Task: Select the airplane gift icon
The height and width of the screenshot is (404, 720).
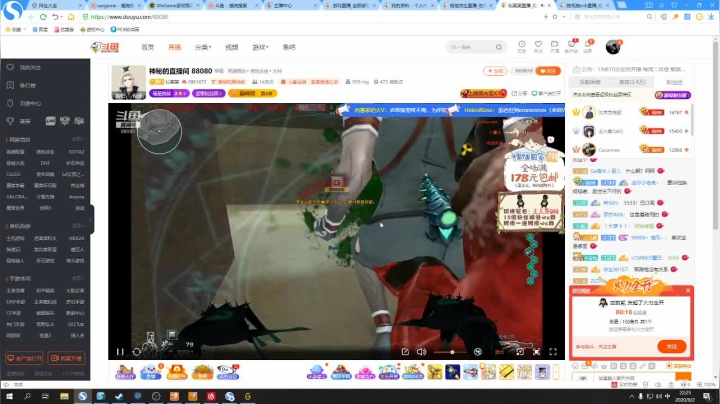Action: [x=470, y=371]
